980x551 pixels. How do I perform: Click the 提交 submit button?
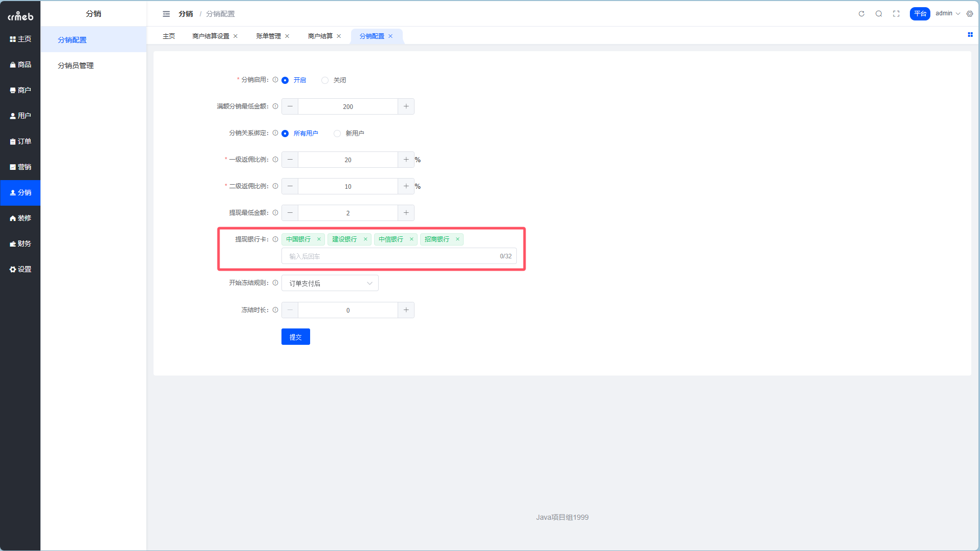pyautogui.click(x=295, y=337)
